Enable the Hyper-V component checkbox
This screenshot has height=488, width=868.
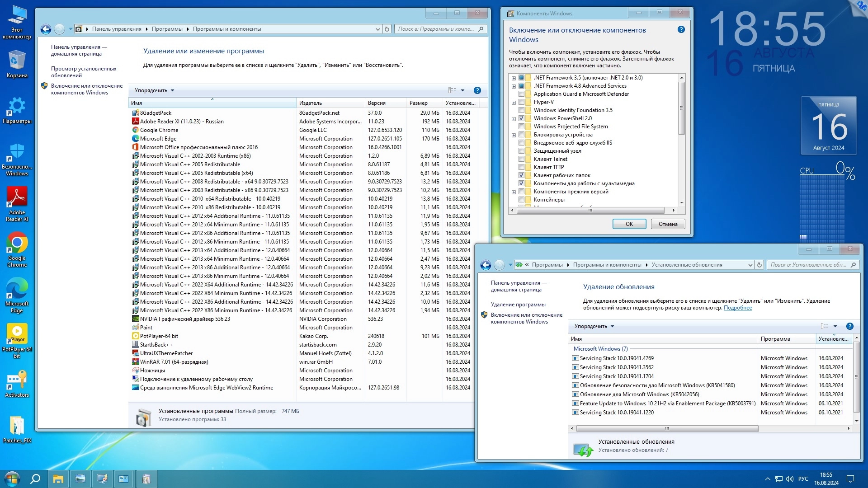521,102
